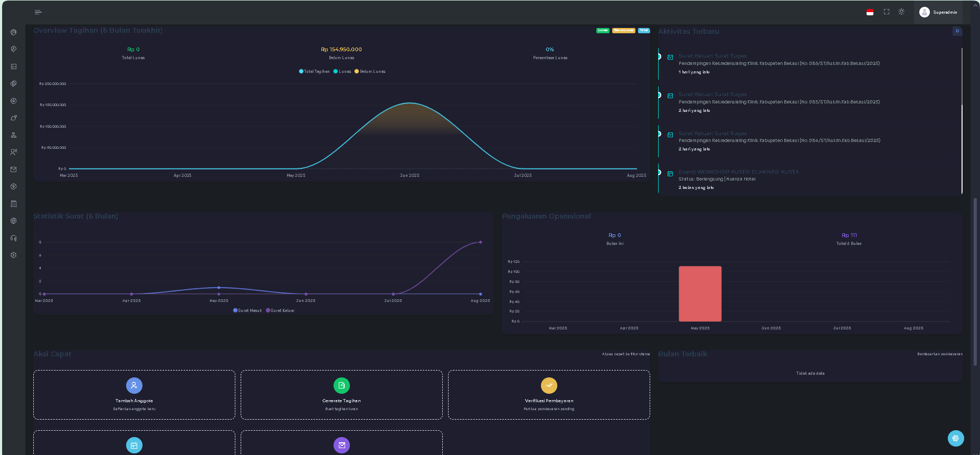The height and width of the screenshot is (455, 980).
Task: Open the settings gear icon in sidebar
Action: (x=14, y=255)
